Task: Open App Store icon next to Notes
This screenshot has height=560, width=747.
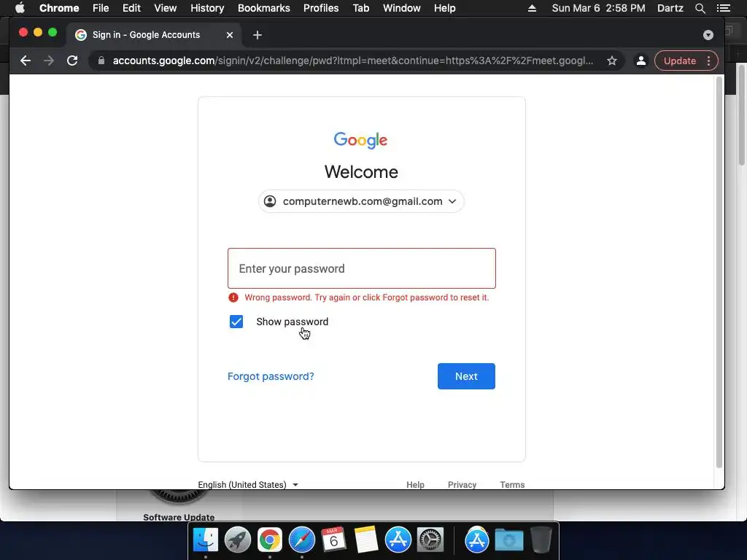Action: 398,540
